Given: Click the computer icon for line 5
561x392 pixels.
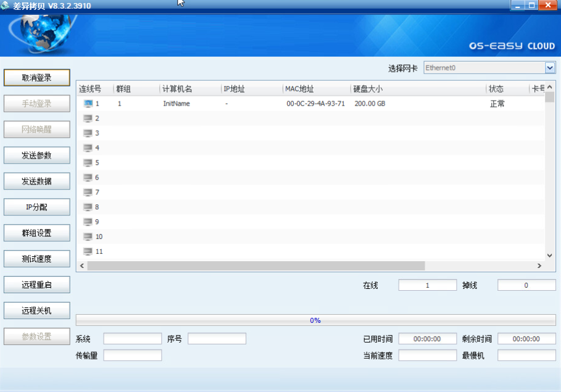Looking at the screenshot, I should click(88, 163).
